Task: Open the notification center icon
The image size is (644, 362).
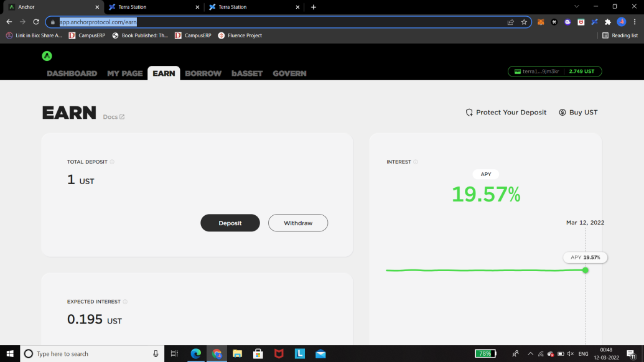Action: point(632,354)
